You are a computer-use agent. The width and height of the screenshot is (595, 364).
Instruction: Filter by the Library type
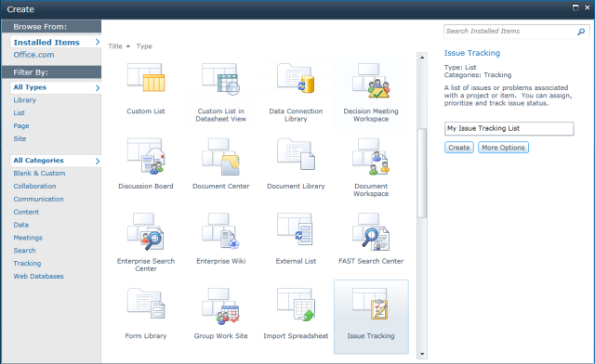(25, 100)
